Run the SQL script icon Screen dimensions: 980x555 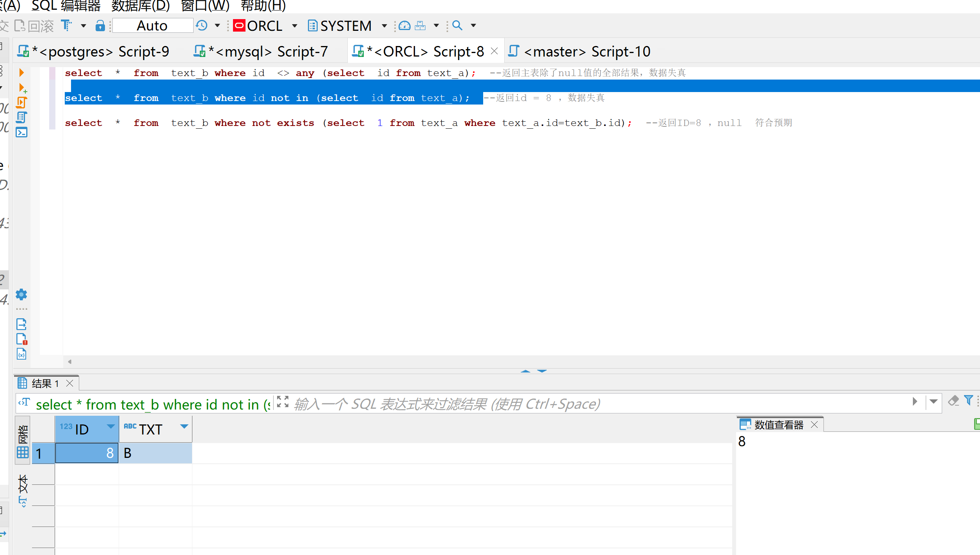pos(21,103)
